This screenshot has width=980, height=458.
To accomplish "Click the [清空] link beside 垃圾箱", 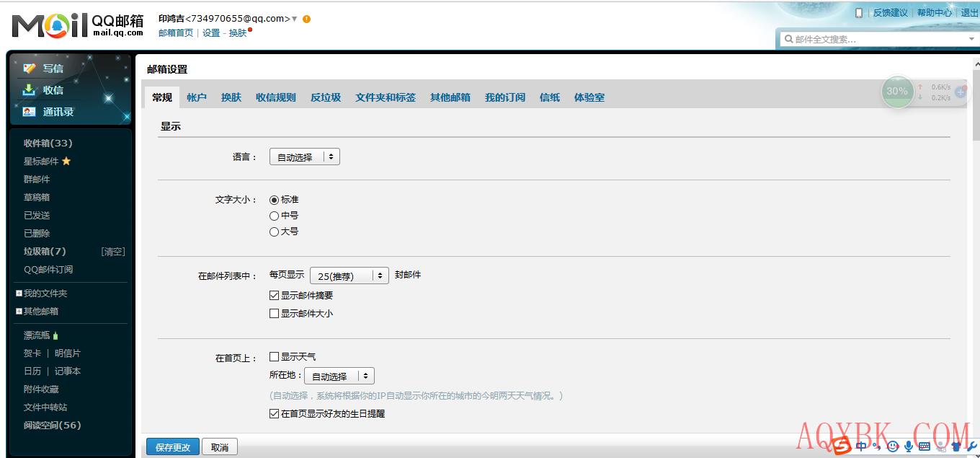I will (x=113, y=251).
